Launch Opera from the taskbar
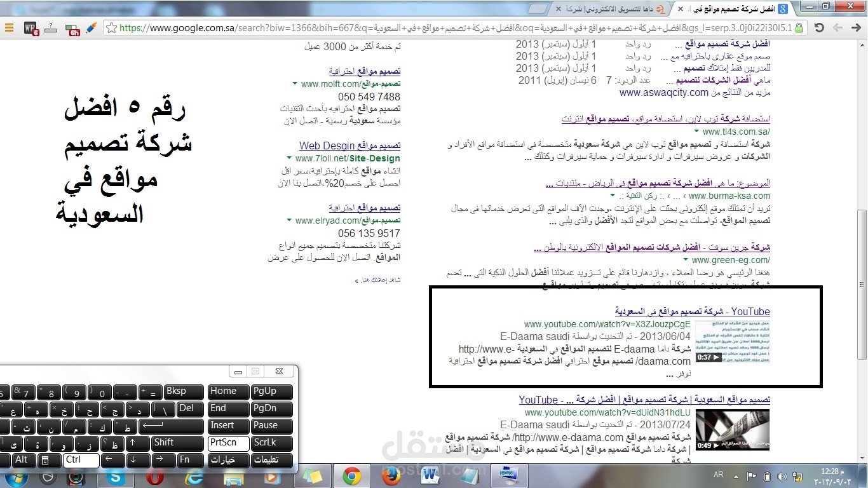The width and height of the screenshot is (868, 488). [x=154, y=477]
